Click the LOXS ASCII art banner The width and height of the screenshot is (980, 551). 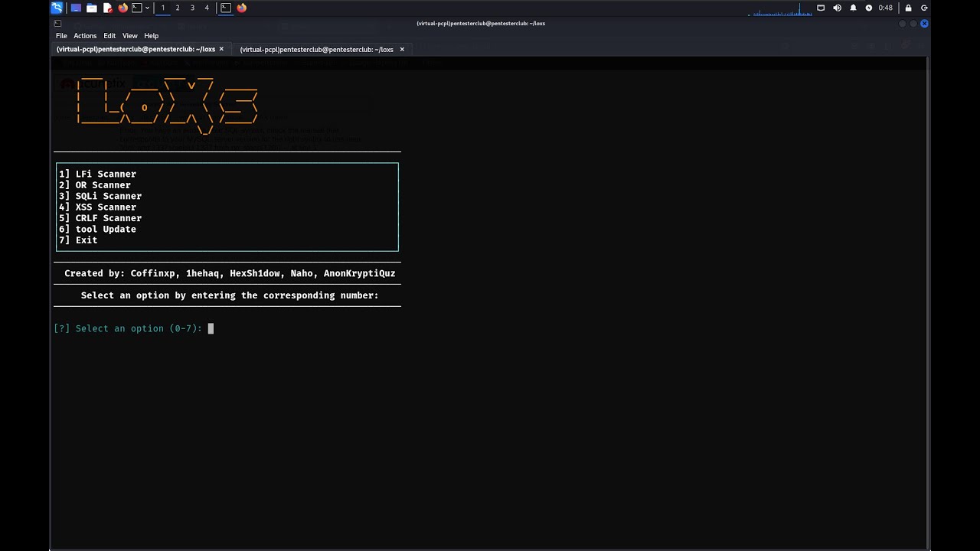tap(167, 106)
